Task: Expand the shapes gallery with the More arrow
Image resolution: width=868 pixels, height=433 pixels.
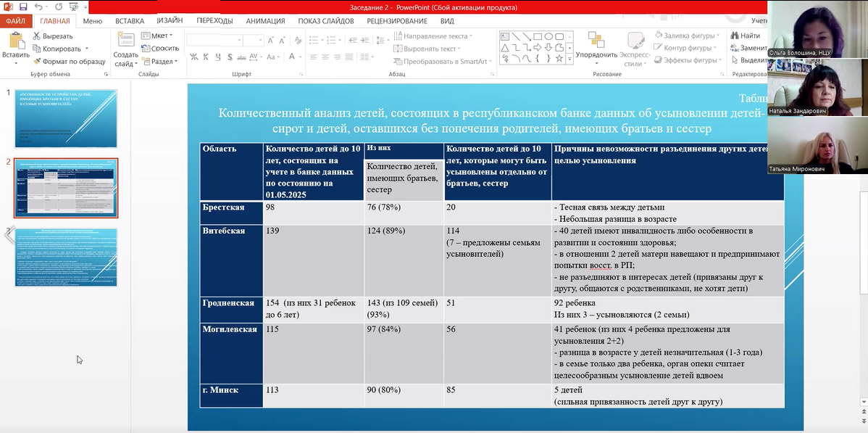Action: pyautogui.click(x=569, y=59)
